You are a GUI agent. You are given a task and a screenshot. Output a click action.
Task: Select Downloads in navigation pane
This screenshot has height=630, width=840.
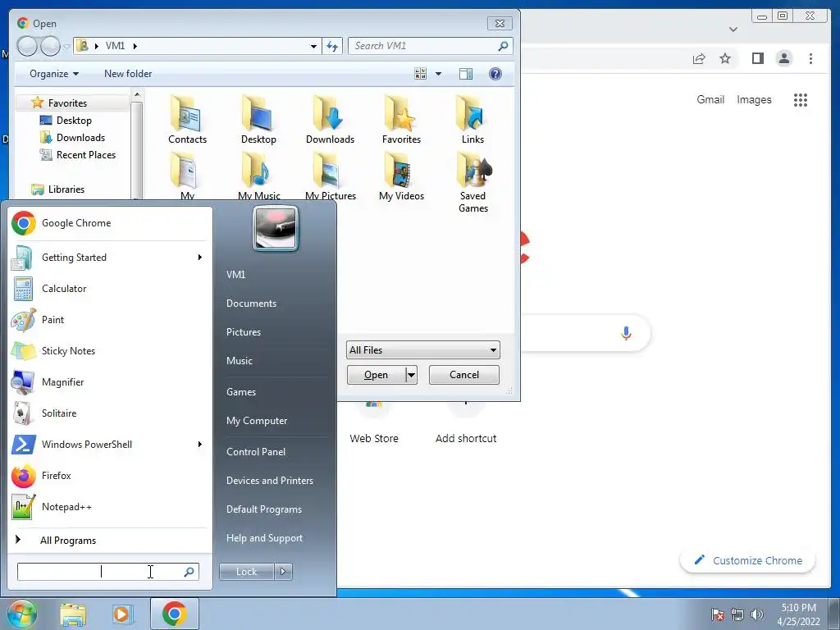coord(80,138)
